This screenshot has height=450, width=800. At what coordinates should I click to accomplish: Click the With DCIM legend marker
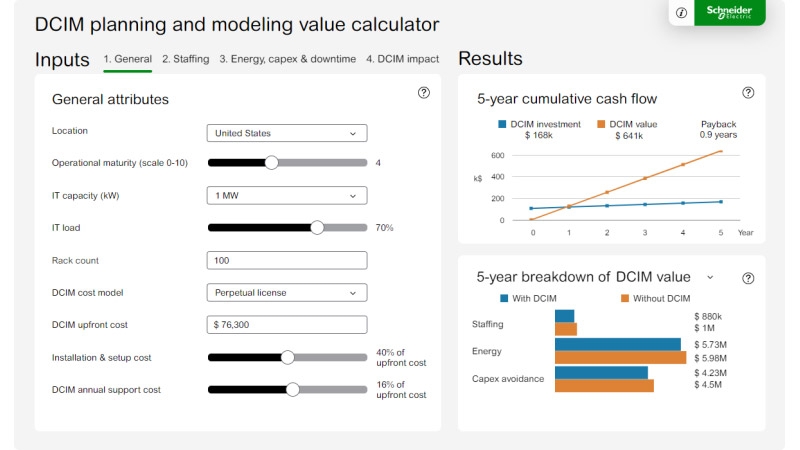tap(504, 298)
